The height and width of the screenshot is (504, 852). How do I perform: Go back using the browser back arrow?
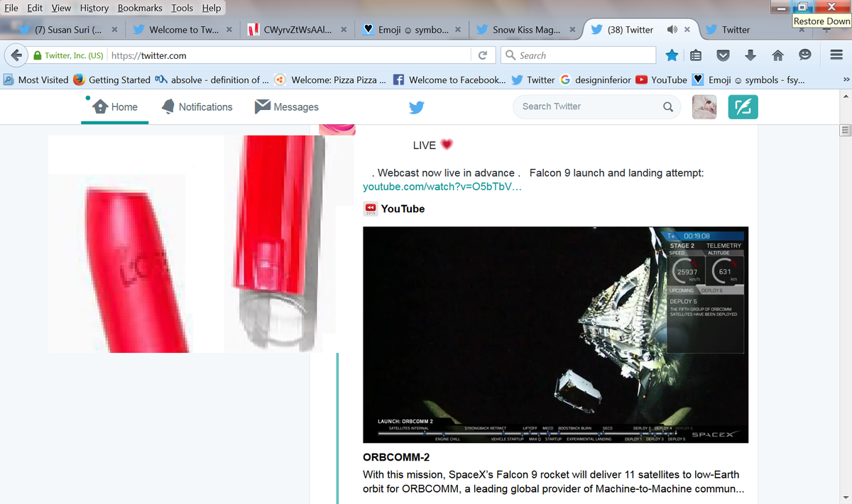(x=15, y=55)
